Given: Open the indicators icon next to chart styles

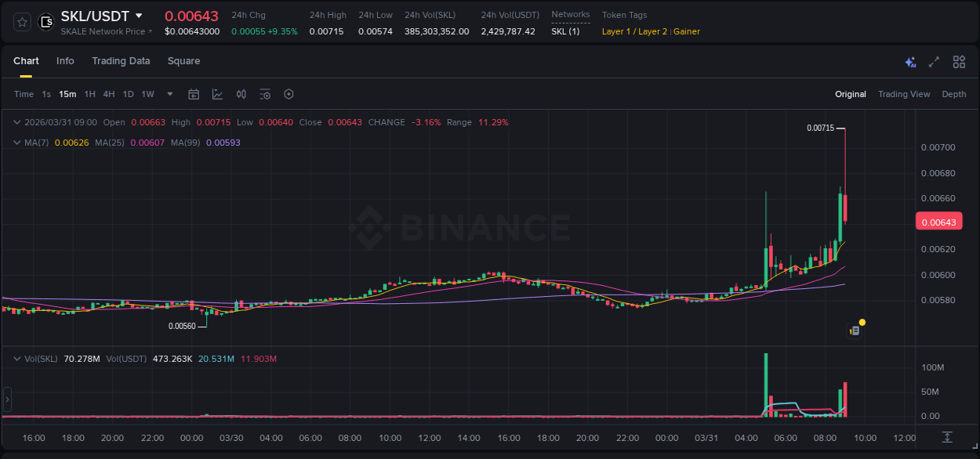Looking at the screenshot, I should [x=241, y=94].
